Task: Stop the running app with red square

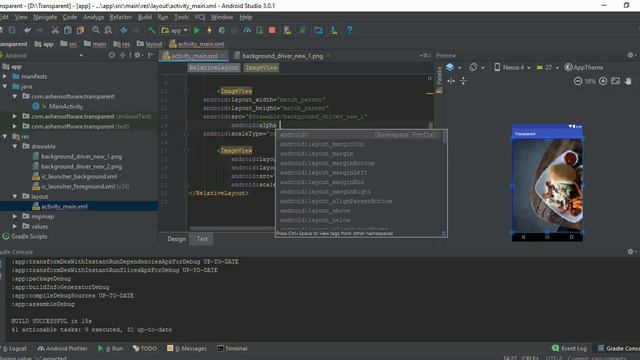Action: (x=272, y=30)
